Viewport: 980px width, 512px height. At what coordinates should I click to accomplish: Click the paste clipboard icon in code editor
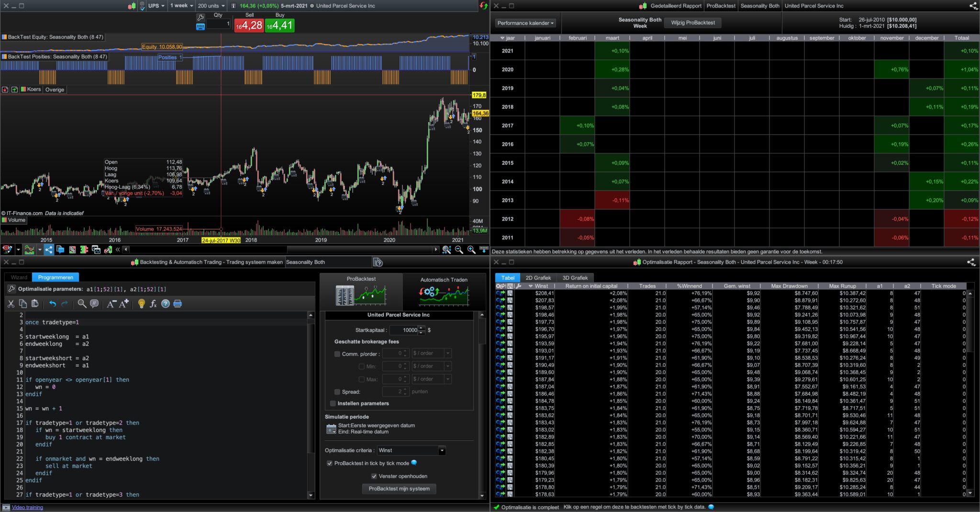pos(35,304)
